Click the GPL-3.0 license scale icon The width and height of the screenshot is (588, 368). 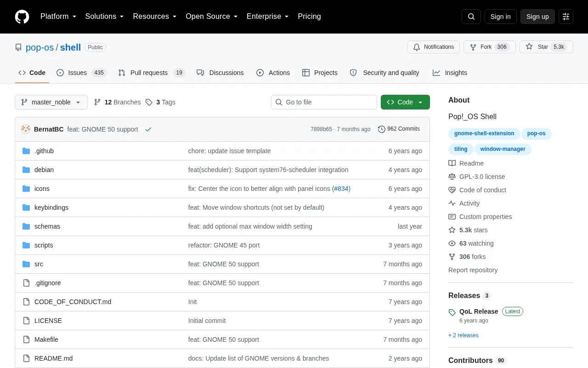[452, 177]
